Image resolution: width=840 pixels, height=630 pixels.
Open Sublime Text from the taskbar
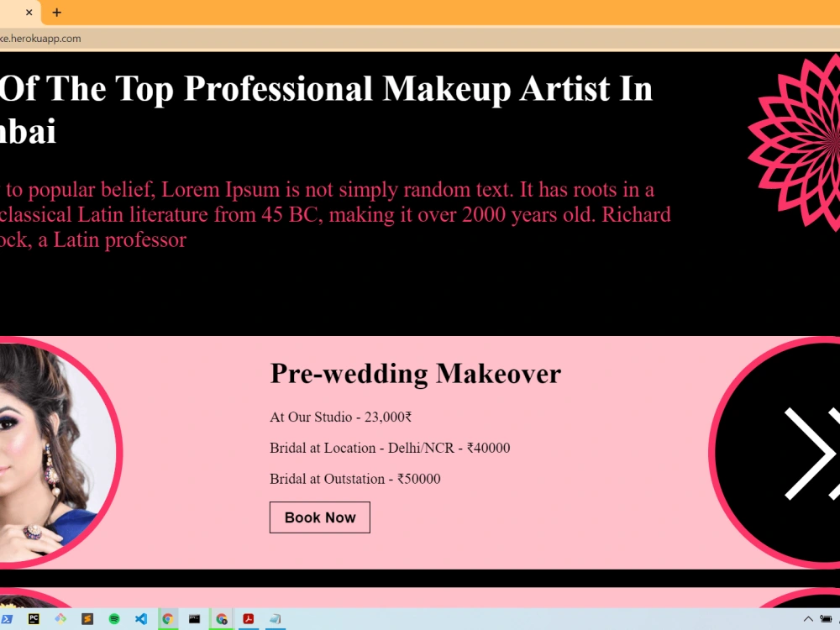point(87,619)
